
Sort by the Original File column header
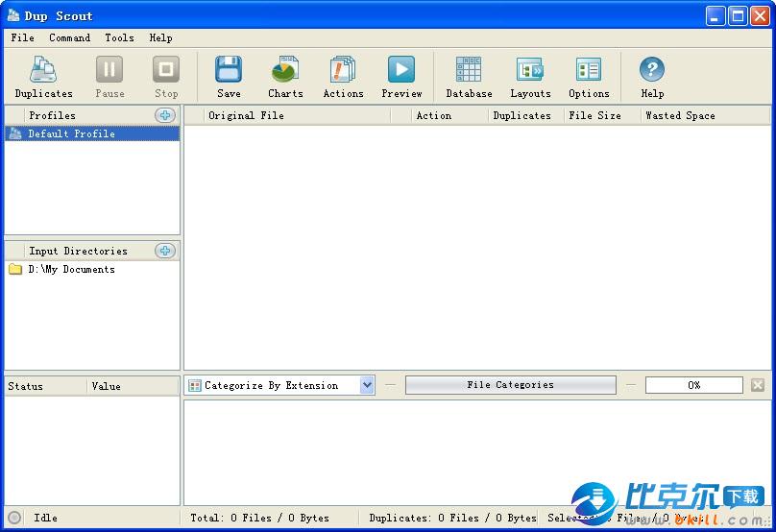point(297,115)
